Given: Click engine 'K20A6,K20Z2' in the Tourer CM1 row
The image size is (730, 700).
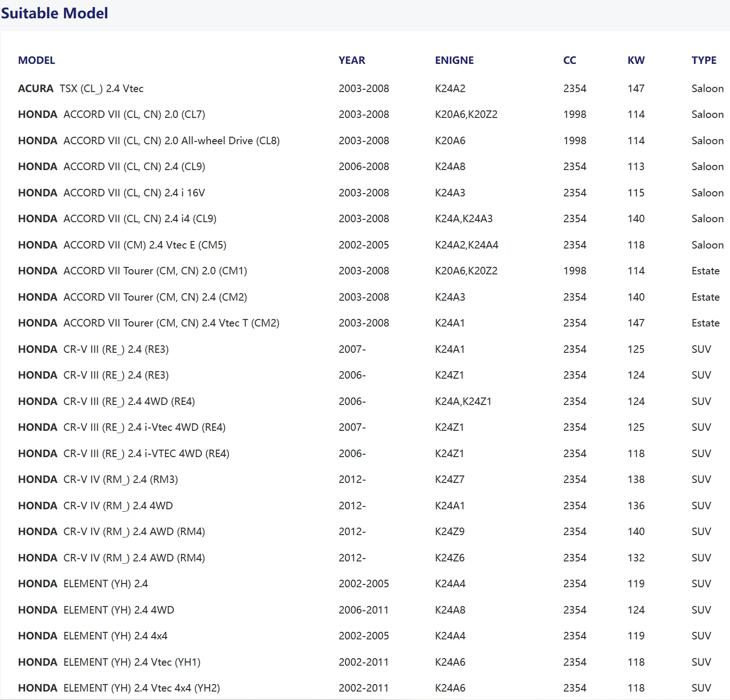Looking at the screenshot, I should 466,271.
